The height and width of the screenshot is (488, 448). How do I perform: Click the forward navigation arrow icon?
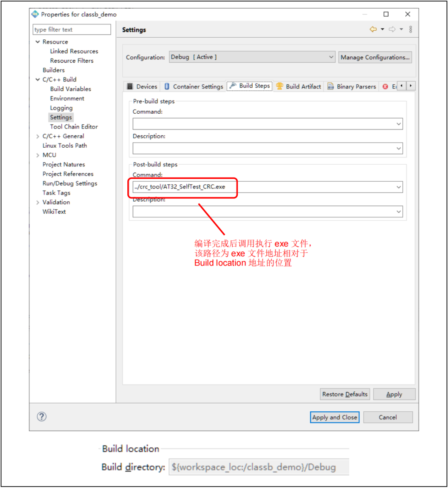[392, 29]
